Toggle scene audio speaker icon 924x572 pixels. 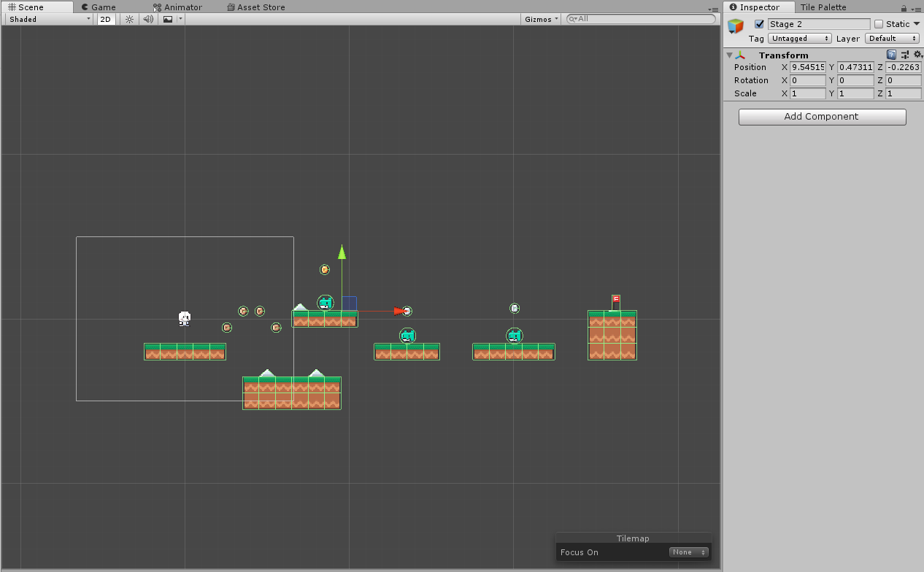pyautogui.click(x=148, y=20)
